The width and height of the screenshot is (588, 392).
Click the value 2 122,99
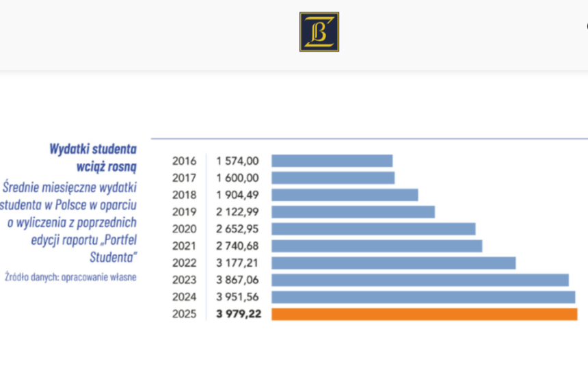(x=237, y=212)
